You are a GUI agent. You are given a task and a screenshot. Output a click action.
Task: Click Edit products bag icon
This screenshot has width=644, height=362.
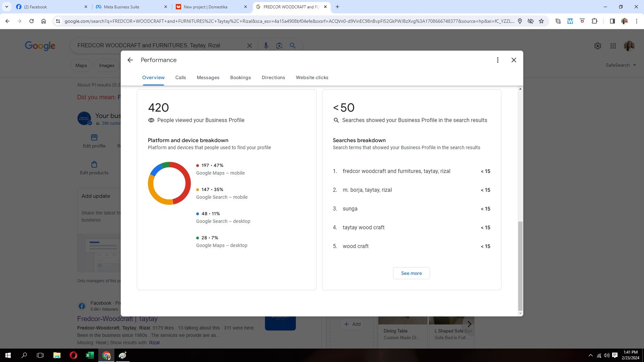[94, 164]
